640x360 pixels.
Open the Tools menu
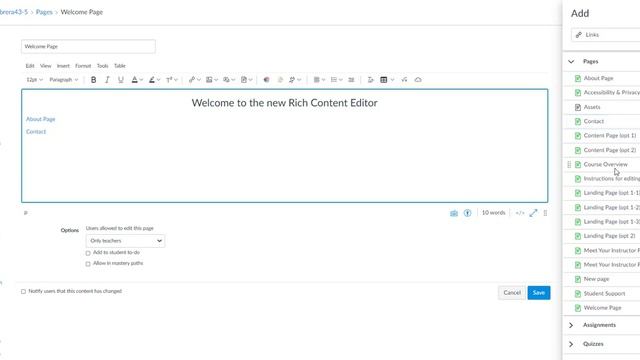[102, 66]
